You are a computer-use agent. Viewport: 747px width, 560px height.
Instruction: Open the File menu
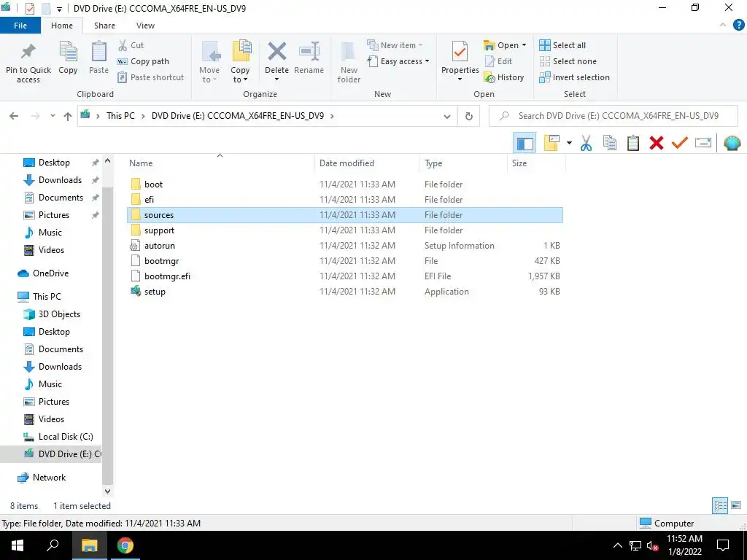coord(20,26)
